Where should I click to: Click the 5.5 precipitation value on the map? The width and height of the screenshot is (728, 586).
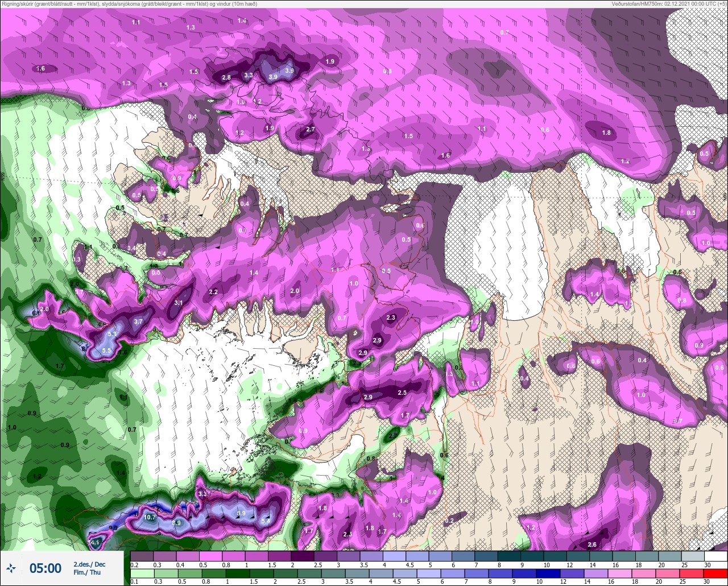pyautogui.click(x=106, y=351)
